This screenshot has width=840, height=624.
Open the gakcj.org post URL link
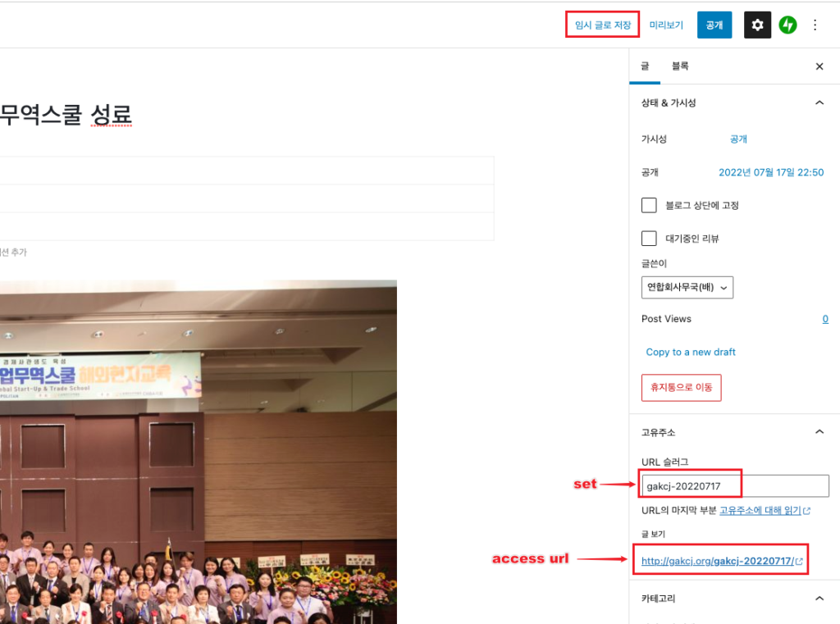pyautogui.click(x=716, y=562)
